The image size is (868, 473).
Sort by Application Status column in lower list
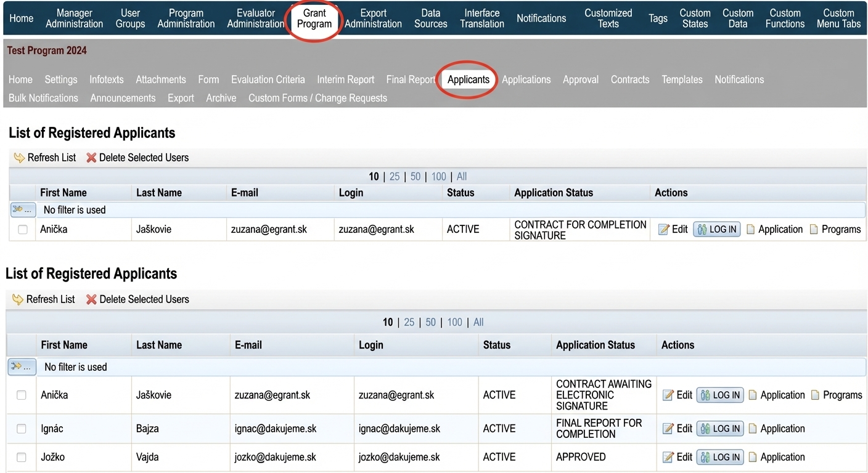596,345
